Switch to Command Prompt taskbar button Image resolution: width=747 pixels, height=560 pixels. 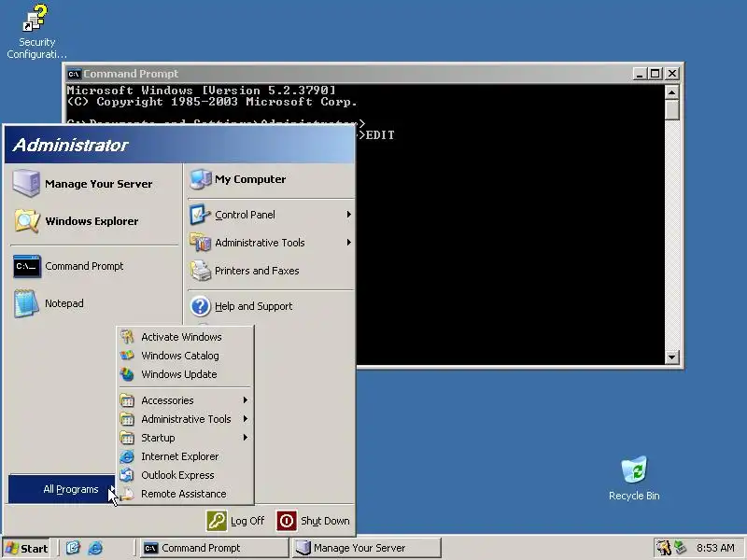point(215,548)
